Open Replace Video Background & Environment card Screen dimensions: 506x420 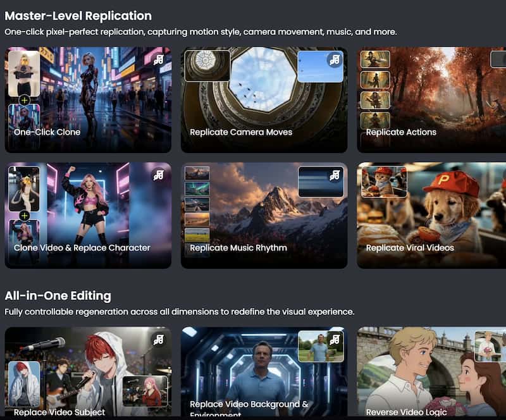coord(264,371)
